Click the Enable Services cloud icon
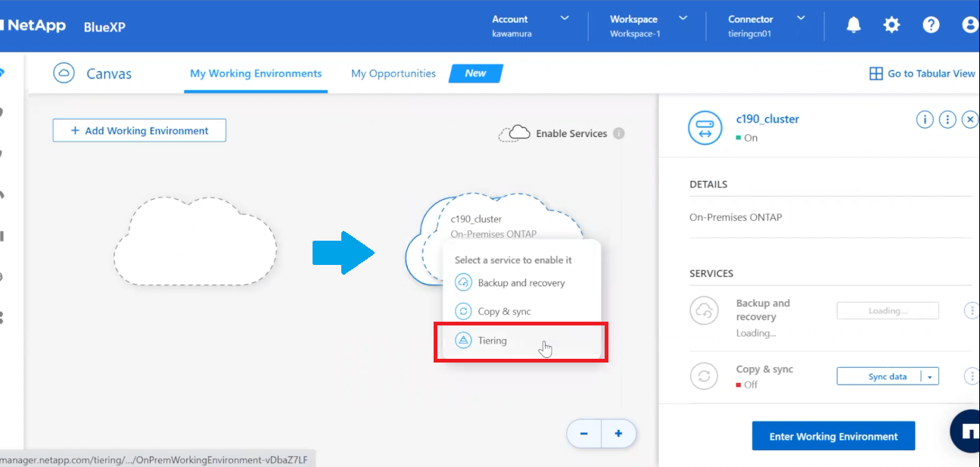The image size is (980, 467). click(515, 133)
